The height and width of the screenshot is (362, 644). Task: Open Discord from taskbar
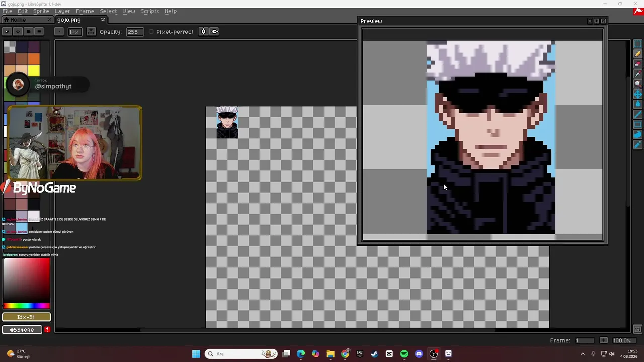419,354
